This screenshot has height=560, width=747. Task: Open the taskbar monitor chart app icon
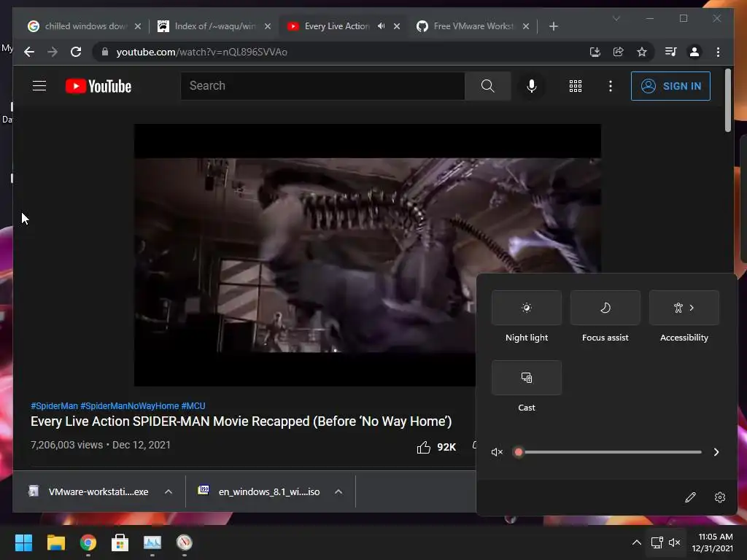coord(152,542)
